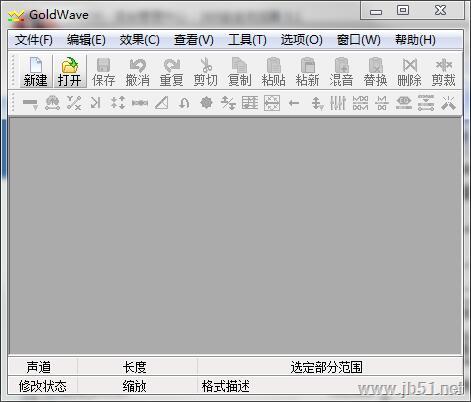Click the 复制 (Copy) toolbar icon

tap(239, 65)
